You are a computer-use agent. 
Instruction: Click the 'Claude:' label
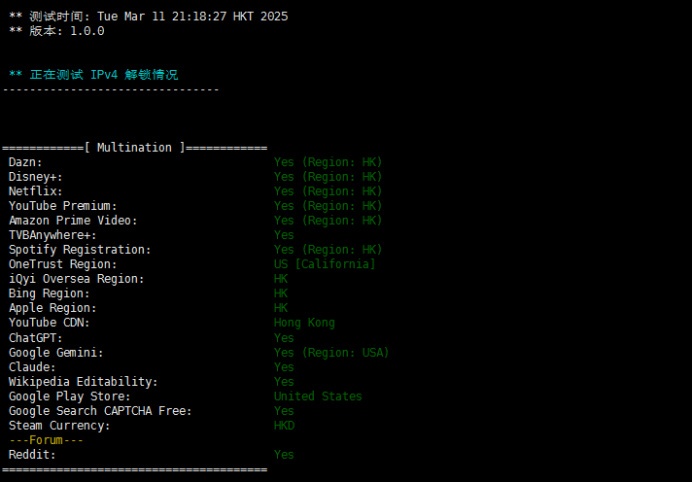pos(32,367)
